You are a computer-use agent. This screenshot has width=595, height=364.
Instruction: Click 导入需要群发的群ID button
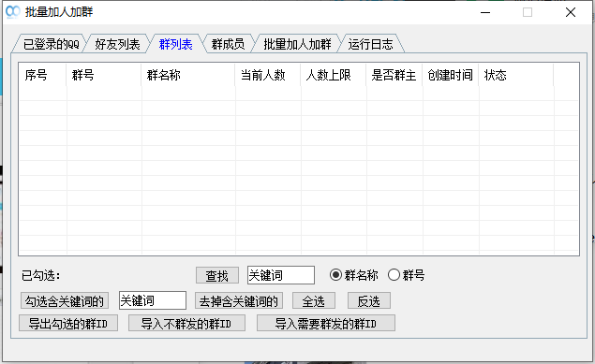click(x=325, y=324)
